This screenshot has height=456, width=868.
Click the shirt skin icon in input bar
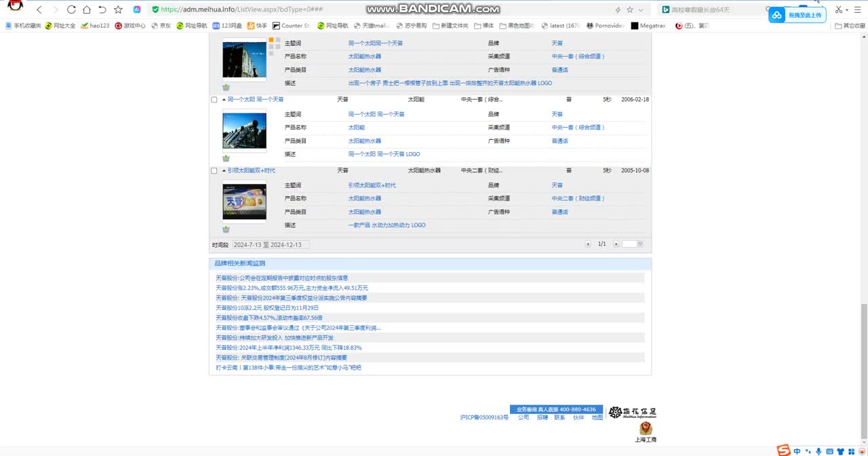coord(840,451)
